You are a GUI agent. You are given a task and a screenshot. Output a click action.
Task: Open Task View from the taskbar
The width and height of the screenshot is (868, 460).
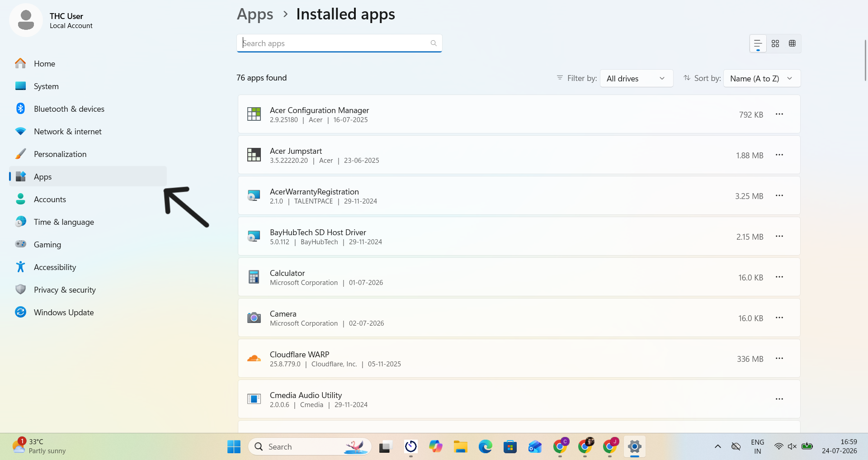(x=385, y=447)
